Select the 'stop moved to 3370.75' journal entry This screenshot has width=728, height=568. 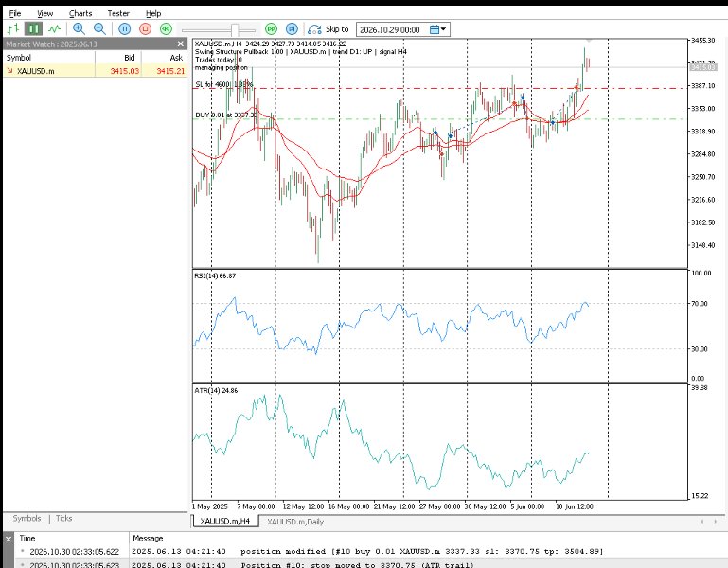click(x=370, y=564)
